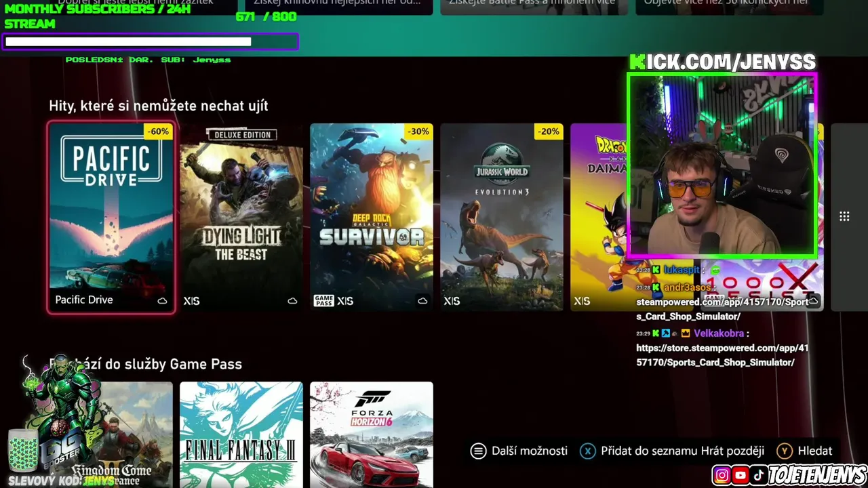868x488 pixels.
Task: Click the menu button icon for Další možnosti
Action: point(478,451)
